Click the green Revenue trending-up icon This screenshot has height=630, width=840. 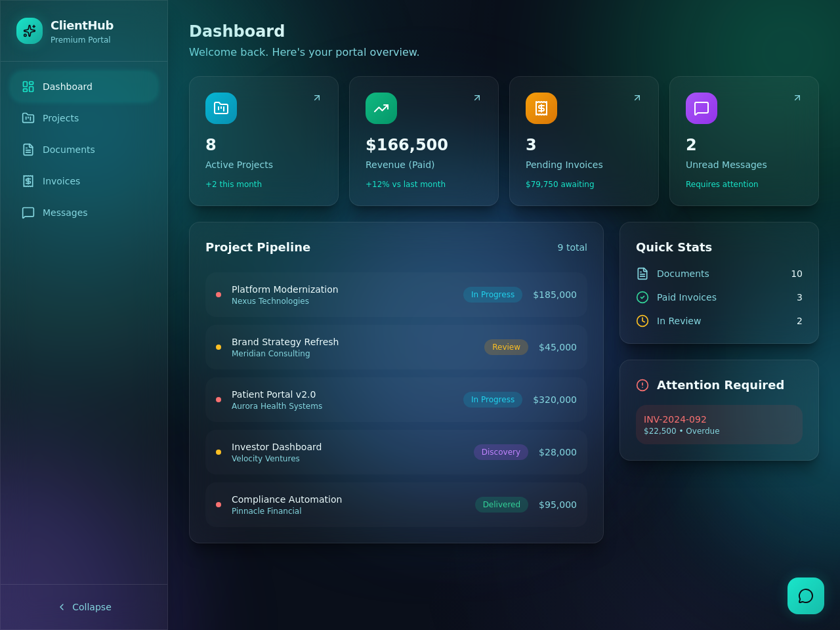(381, 108)
